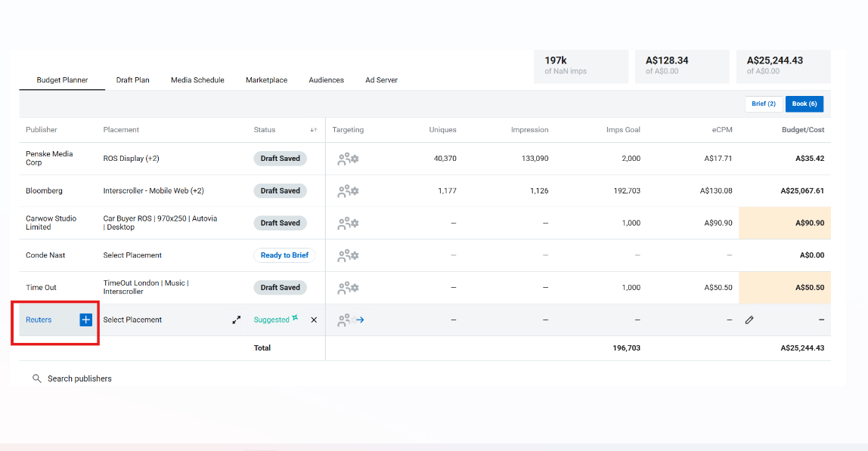Image resolution: width=868 pixels, height=451 pixels.
Task: Click the Search publishers input field
Action: point(79,378)
